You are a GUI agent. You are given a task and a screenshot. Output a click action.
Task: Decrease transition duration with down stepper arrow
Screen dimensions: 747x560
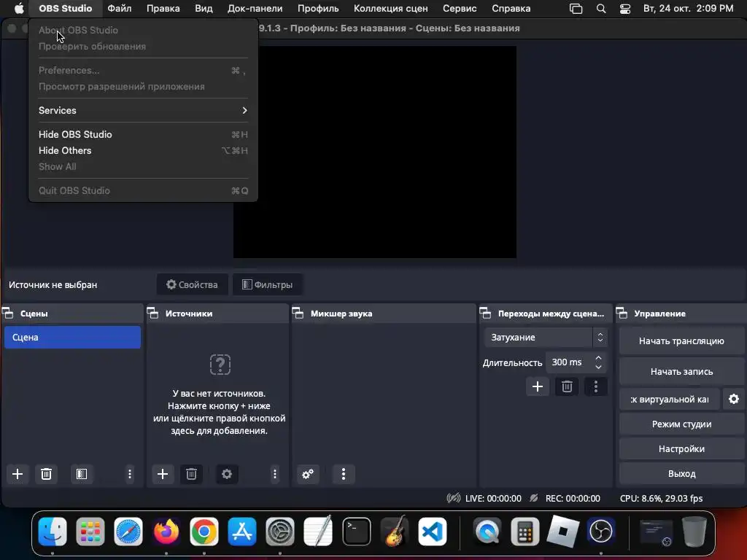tap(598, 367)
